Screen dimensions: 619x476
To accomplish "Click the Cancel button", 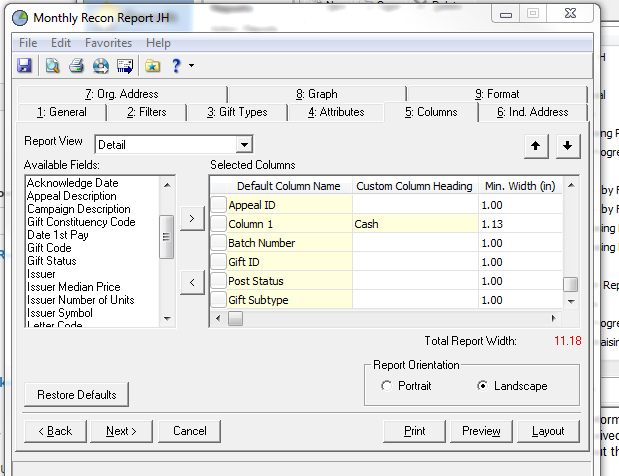I will pos(189,431).
